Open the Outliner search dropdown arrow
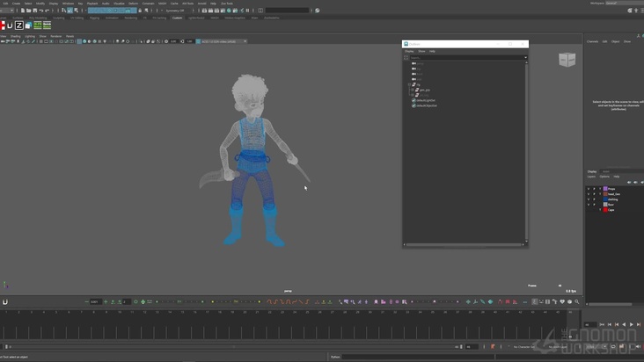 525,57
